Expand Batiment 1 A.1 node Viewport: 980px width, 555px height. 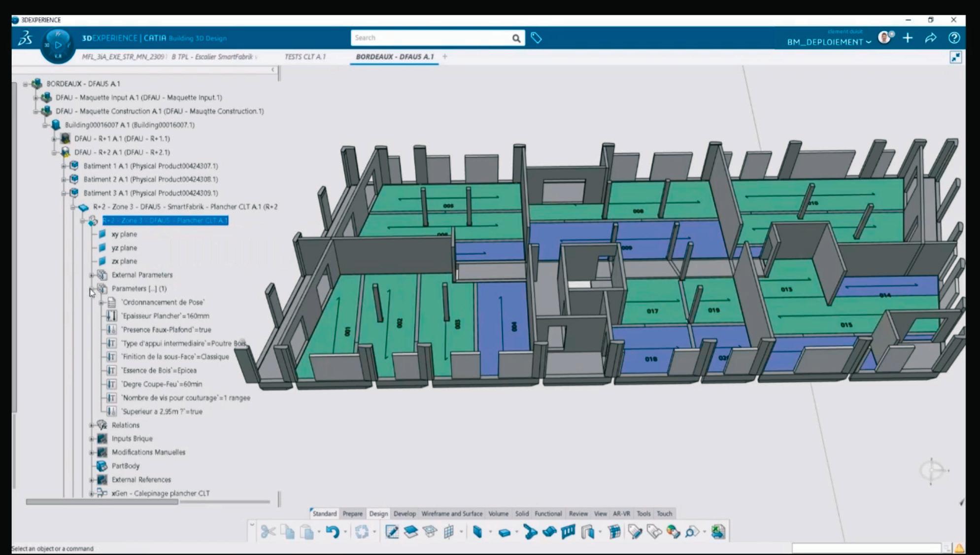click(x=64, y=166)
